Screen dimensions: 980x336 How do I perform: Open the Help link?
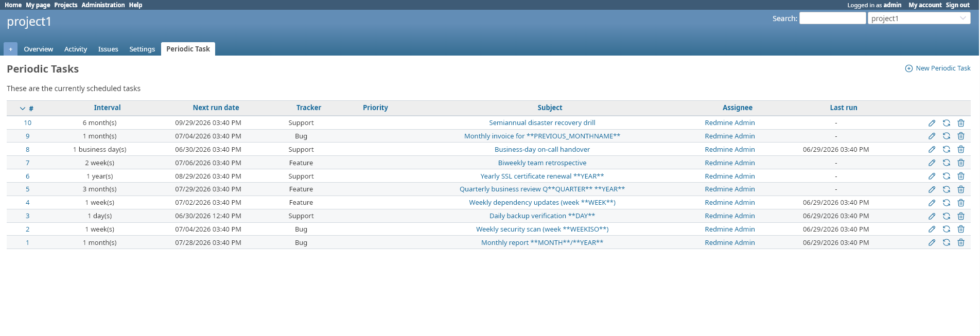pyautogui.click(x=135, y=5)
